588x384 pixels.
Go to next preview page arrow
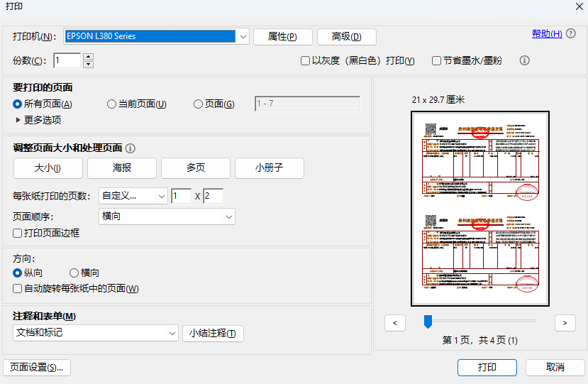coord(565,323)
